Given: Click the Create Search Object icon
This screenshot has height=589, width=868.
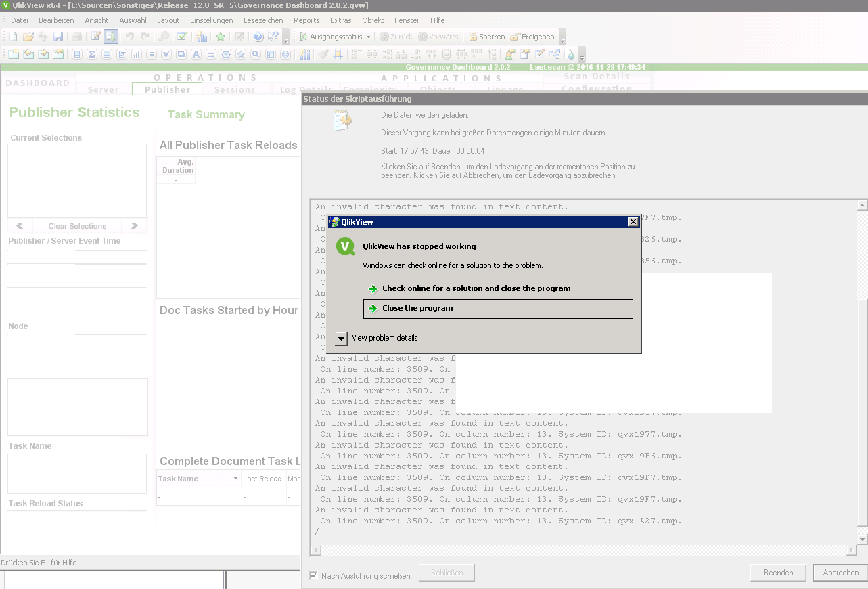Looking at the screenshot, I should [x=256, y=54].
